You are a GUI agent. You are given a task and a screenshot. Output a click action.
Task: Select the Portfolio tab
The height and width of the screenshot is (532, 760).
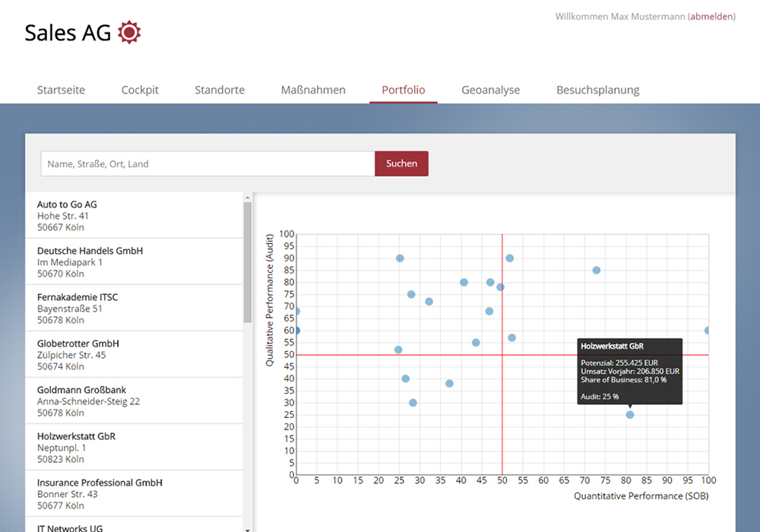[404, 90]
